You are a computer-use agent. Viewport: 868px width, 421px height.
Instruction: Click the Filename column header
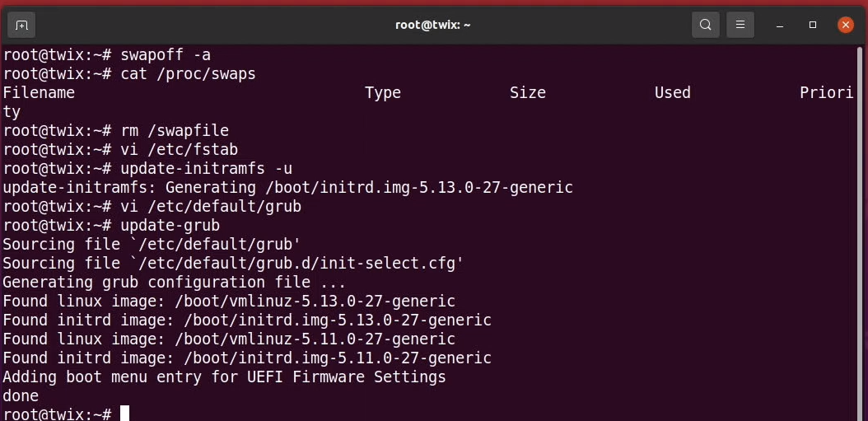pos(39,92)
